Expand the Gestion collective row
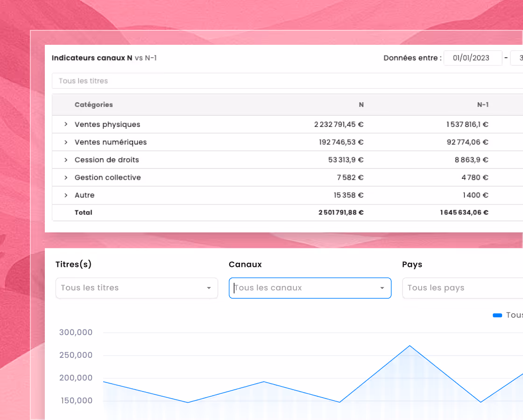The image size is (523, 420). pos(66,177)
